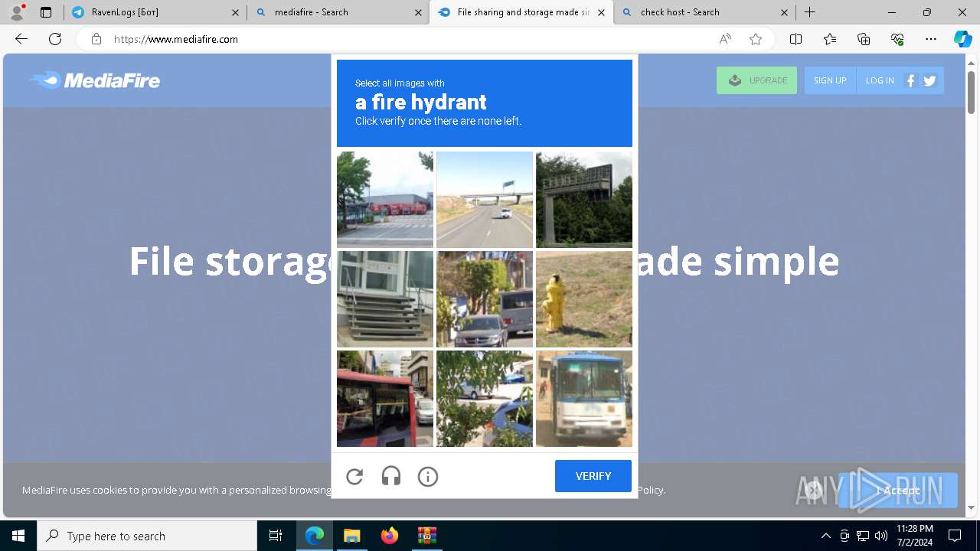This screenshot has width=980, height=551.
Task: Accept the cookie notice
Action: point(897,491)
